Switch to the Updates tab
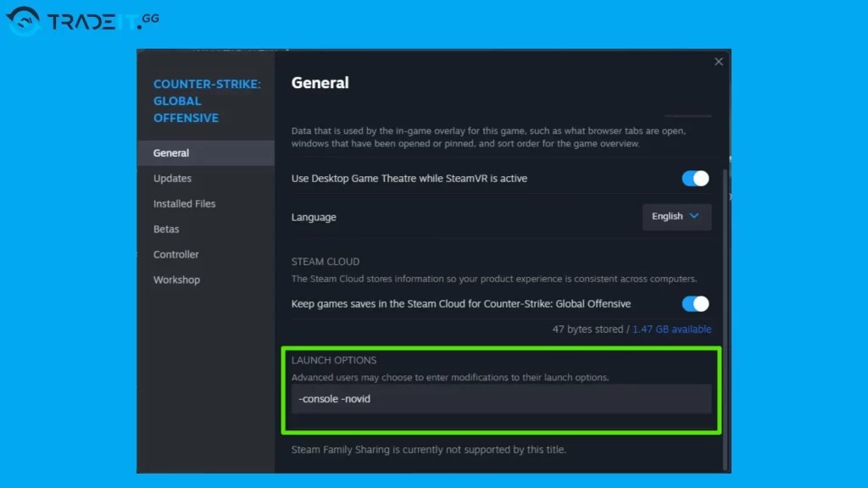This screenshot has height=488, width=868. [172, 178]
